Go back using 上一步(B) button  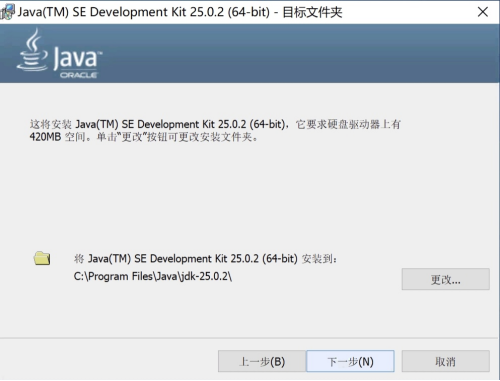click(x=262, y=361)
